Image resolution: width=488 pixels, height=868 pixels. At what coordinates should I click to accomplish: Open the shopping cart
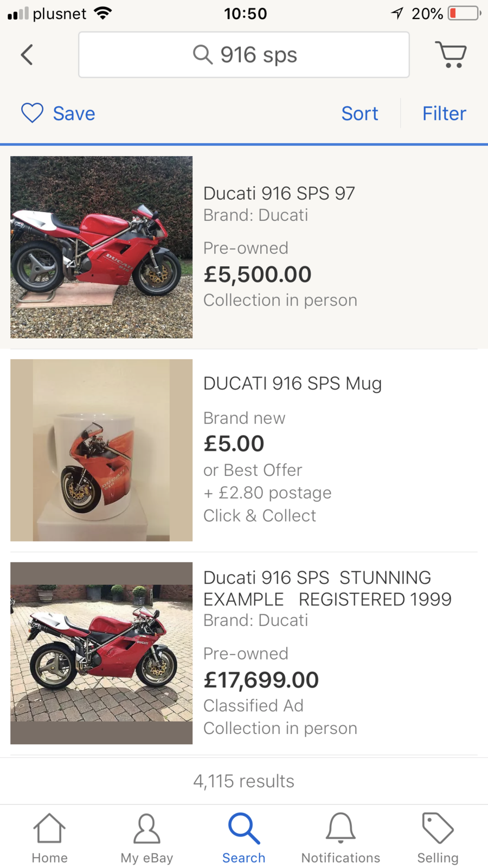click(x=451, y=55)
